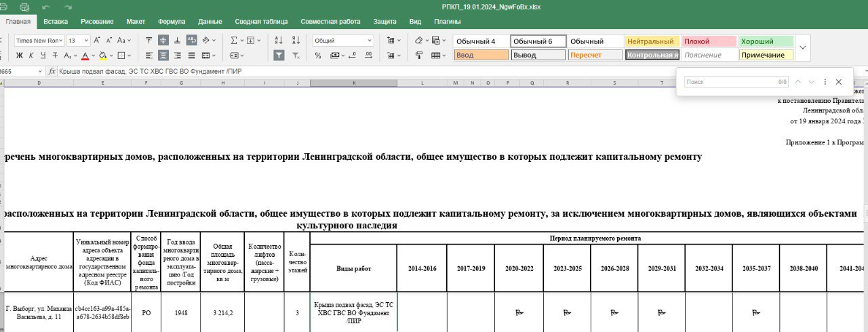Click the align top icon

(x=149, y=41)
